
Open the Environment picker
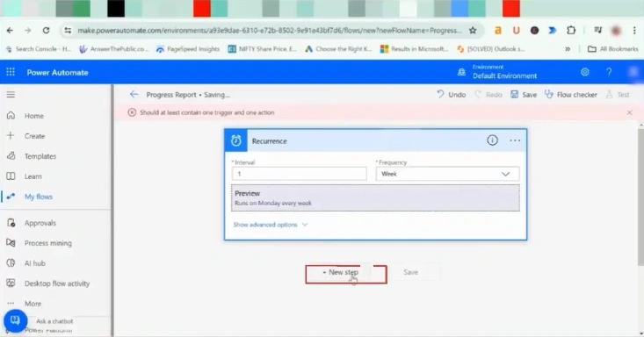coord(498,72)
